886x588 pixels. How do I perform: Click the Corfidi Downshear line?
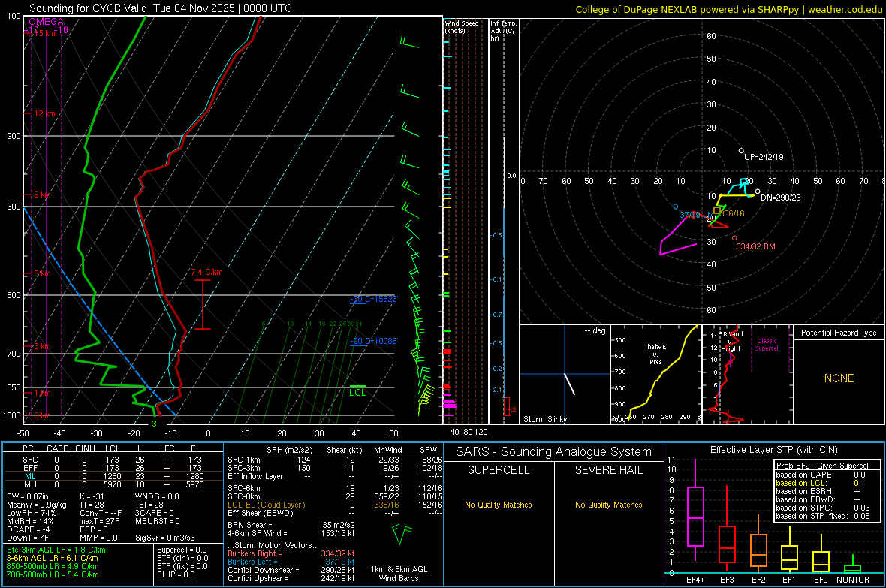pyautogui.click(x=291, y=570)
